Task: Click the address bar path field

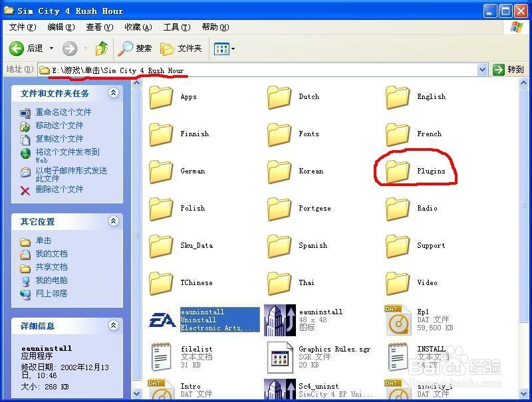Action: (x=258, y=70)
